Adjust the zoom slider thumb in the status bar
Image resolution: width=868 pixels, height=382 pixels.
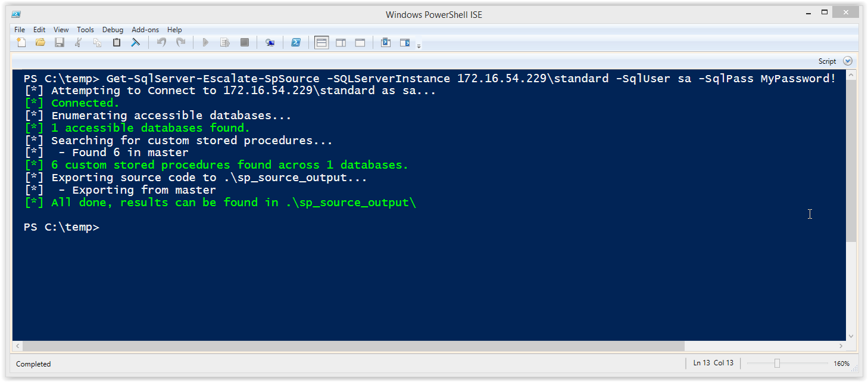tap(777, 364)
